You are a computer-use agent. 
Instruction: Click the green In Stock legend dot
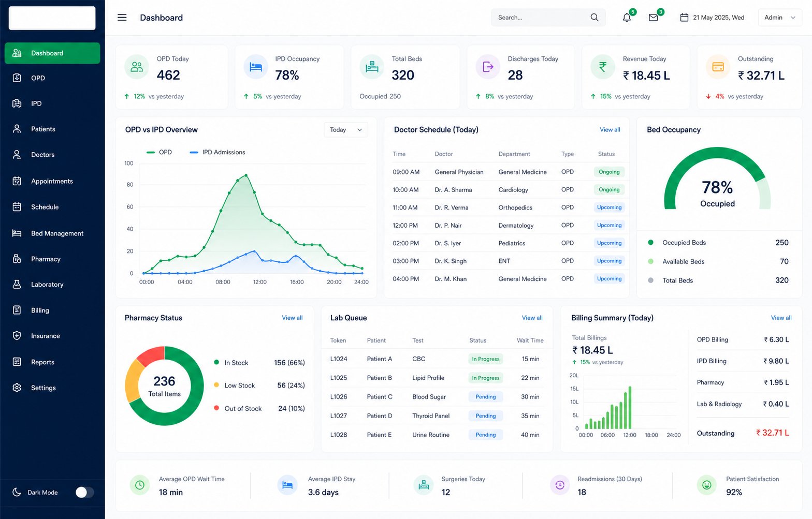(216, 362)
